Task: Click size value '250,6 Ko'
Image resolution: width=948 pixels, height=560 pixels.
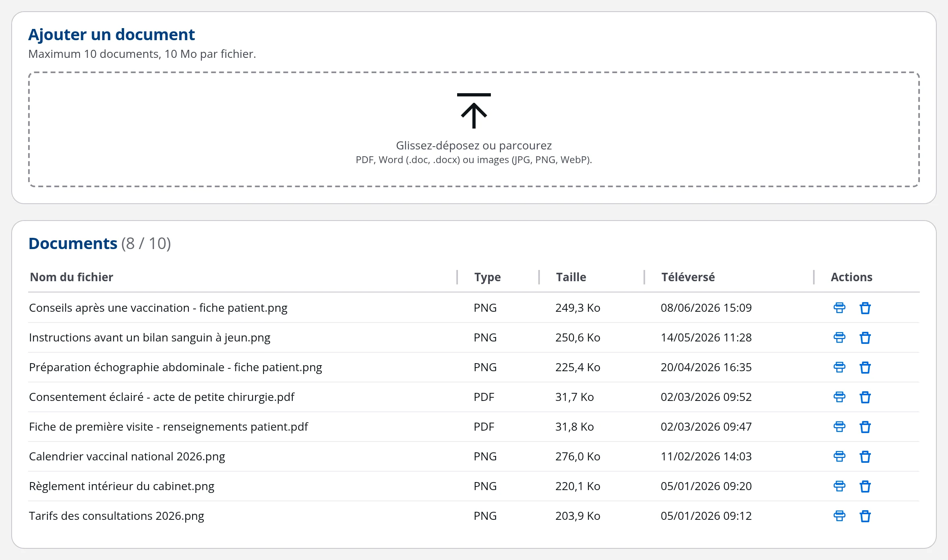Action: (578, 337)
